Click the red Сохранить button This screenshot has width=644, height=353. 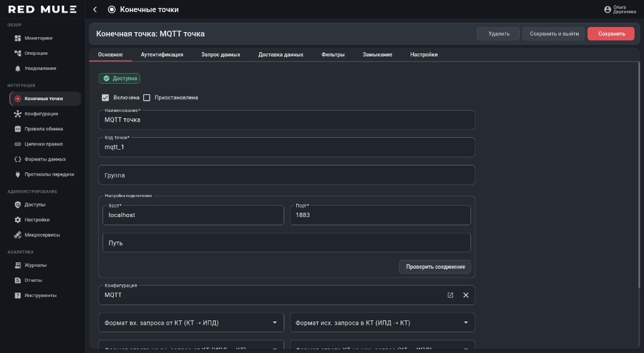(x=611, y=34)
